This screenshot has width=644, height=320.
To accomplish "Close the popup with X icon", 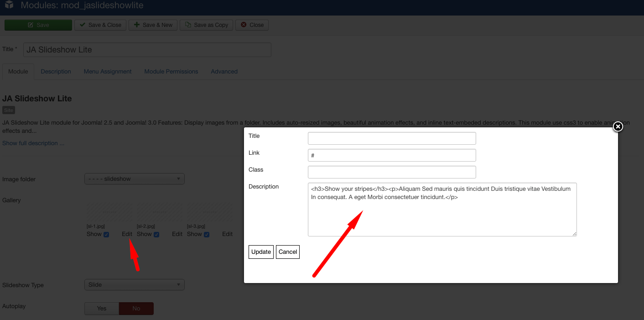I will [618, 126].
